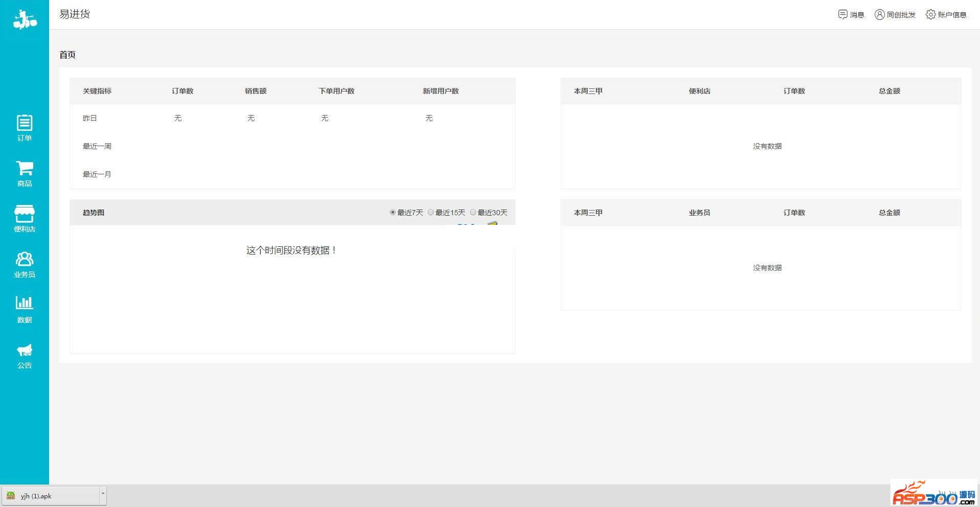
Task: Click the 便利店 column header in top table
Action: click(x=700, y=91)
